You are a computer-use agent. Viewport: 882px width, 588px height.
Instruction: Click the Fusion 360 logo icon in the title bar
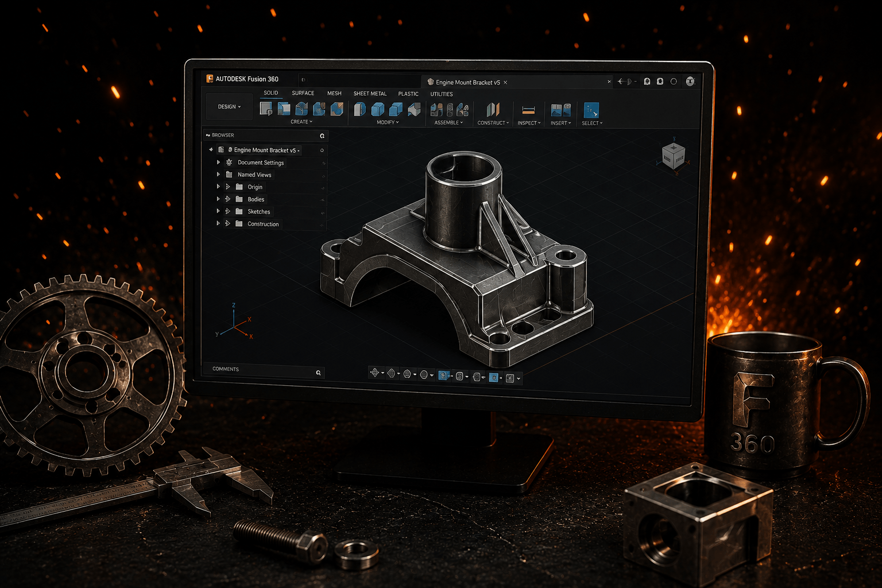pos(210,79)
